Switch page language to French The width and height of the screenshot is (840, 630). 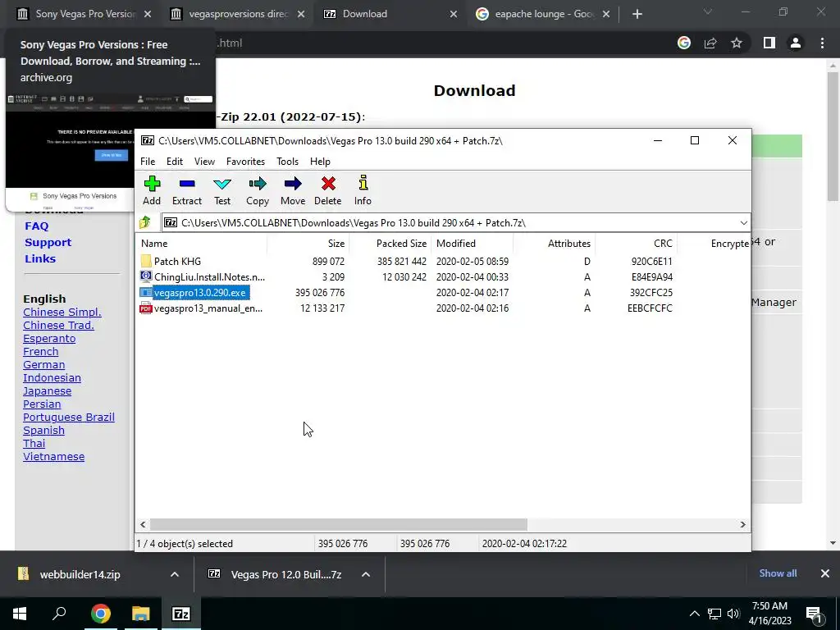coord(41,351)
